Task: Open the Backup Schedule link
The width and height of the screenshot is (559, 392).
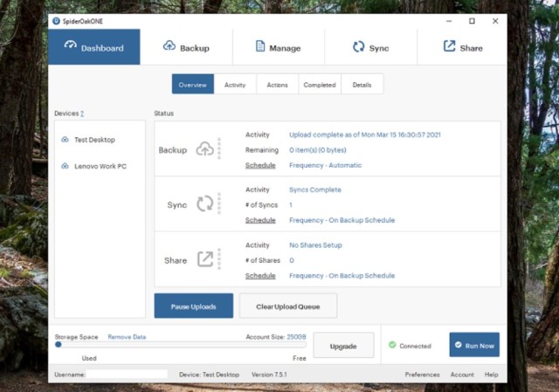Action: pos(260,165)
